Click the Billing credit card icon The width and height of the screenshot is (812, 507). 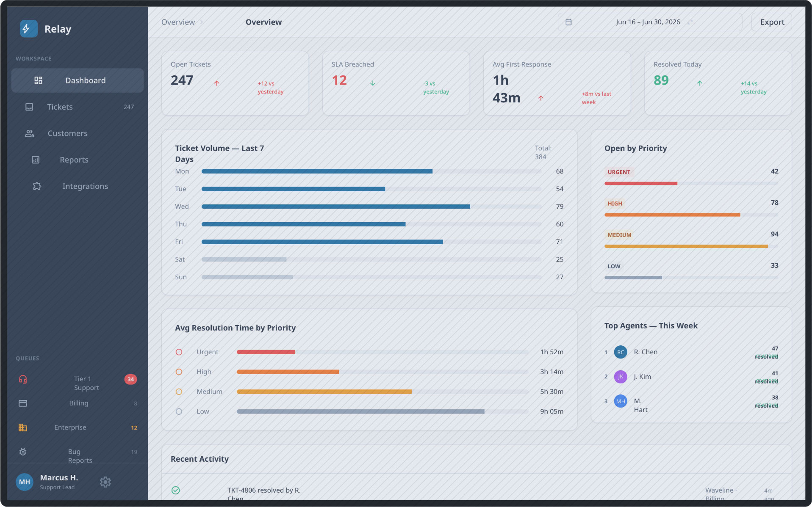(x=23, y=403)
